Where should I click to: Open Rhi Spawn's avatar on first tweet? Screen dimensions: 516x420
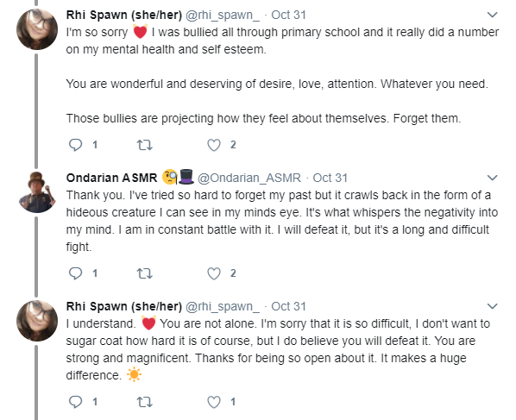[37, 29]
